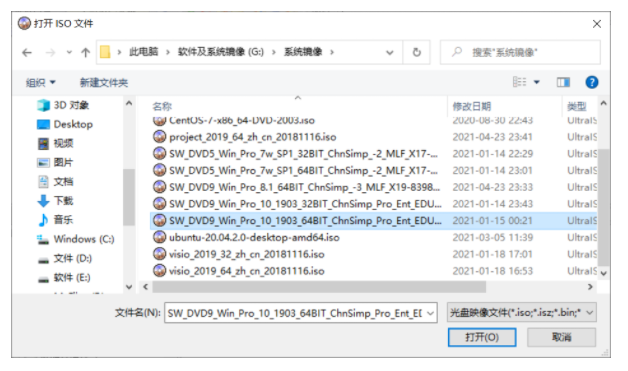This screenshot has width=628, height=371.
Task: Open the 组织 menu
Action: click(x=40, y=83)
